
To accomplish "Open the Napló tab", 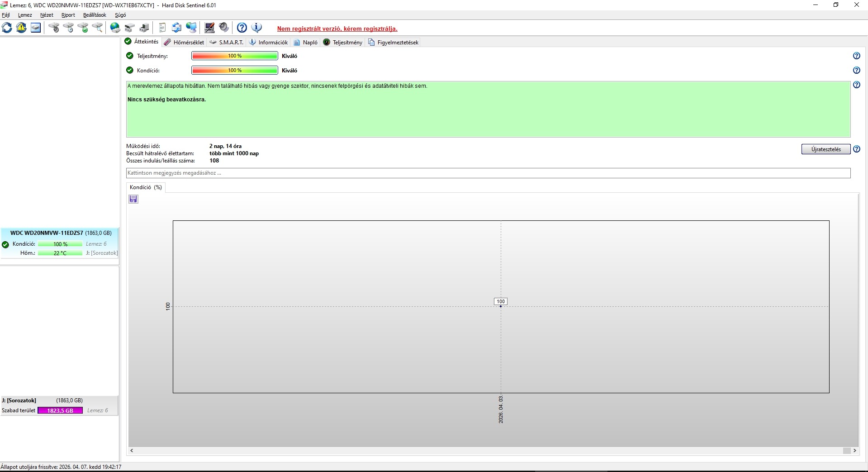I will pos(306,42).
